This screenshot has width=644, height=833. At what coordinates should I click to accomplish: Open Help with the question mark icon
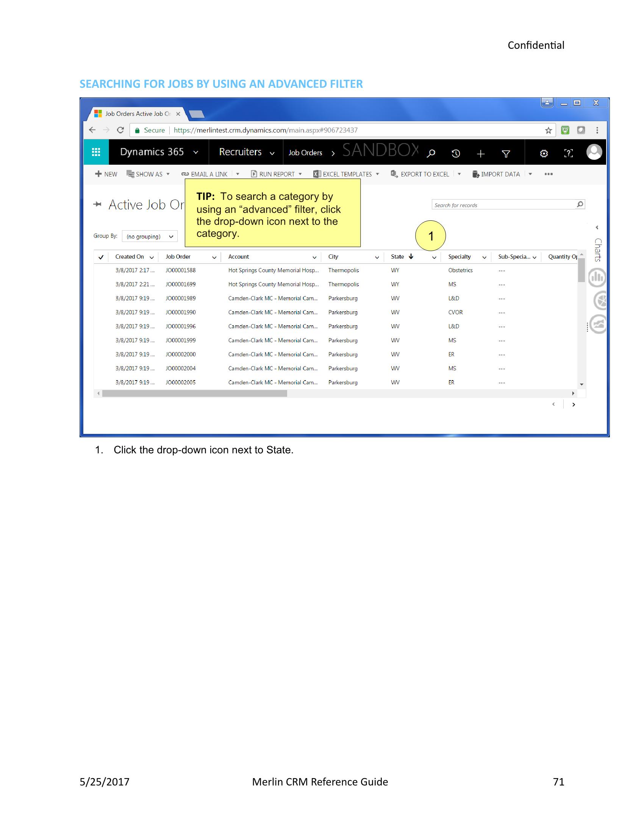[x=569, y=153]
